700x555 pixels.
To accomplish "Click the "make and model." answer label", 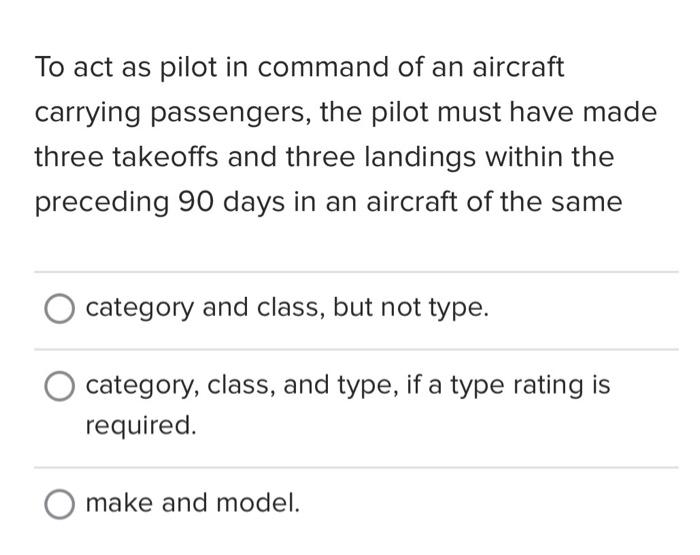I will [192, 503].
